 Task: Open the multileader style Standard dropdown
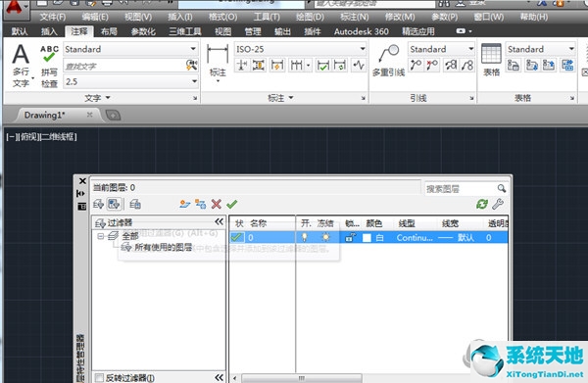pyautogui.click(x=471, y=49)
